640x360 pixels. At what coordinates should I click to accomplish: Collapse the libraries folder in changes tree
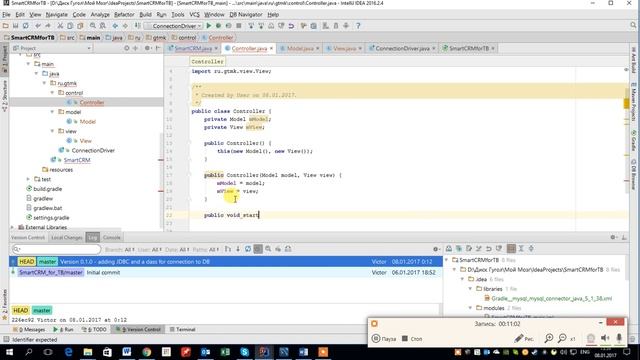(470, 289)
